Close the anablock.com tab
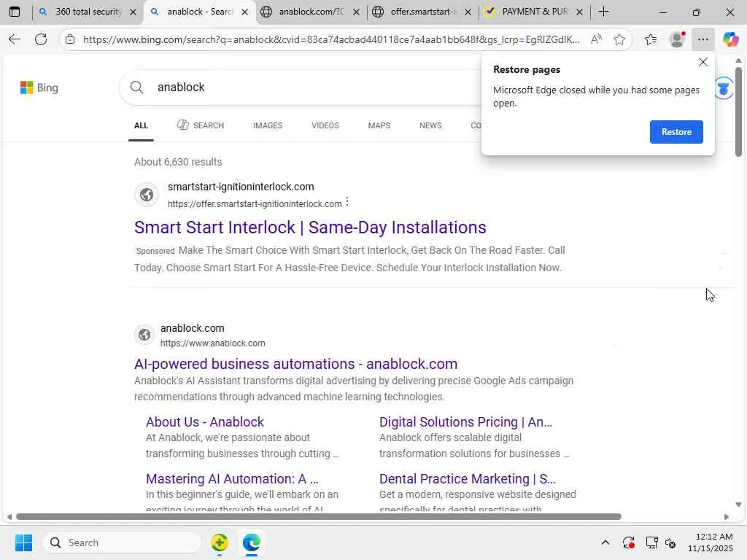 (x=356, y=12)
